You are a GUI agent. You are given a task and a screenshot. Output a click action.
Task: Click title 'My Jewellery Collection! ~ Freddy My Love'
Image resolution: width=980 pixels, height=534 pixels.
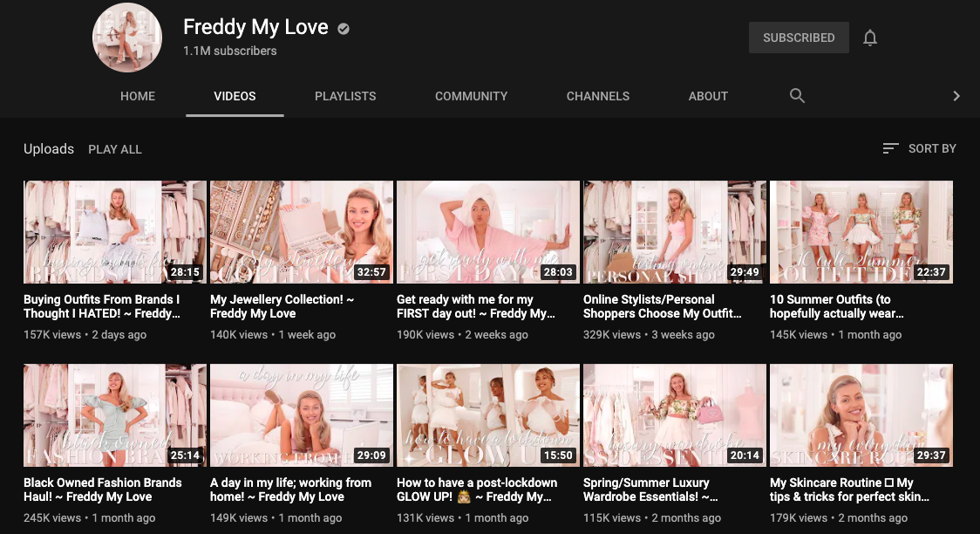click(282, 306)
